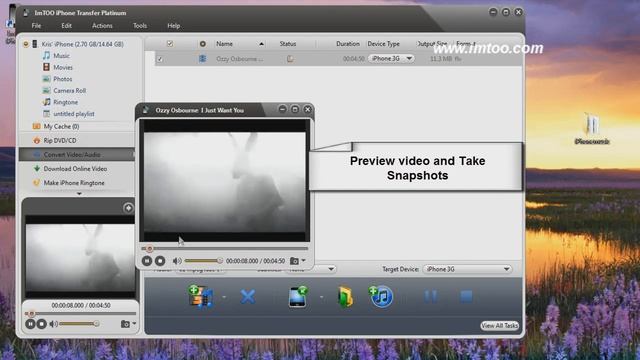Click the export to folder icon
The height and width of the screenshot is (360, 640).
click(345, 296)
